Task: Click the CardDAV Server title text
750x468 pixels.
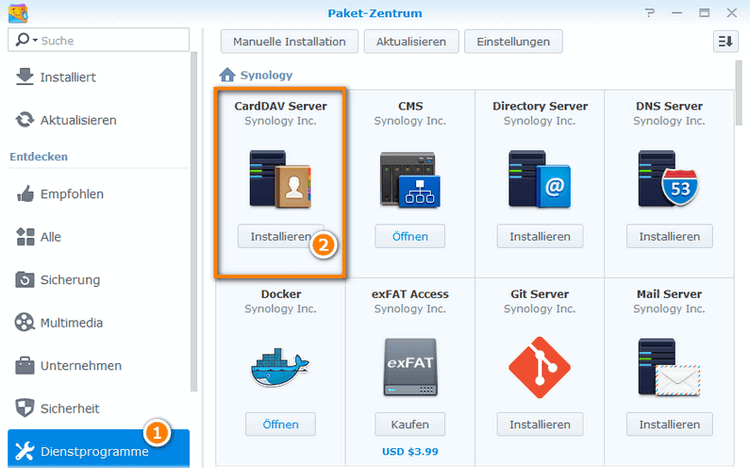Action: (x=281, y=106)
